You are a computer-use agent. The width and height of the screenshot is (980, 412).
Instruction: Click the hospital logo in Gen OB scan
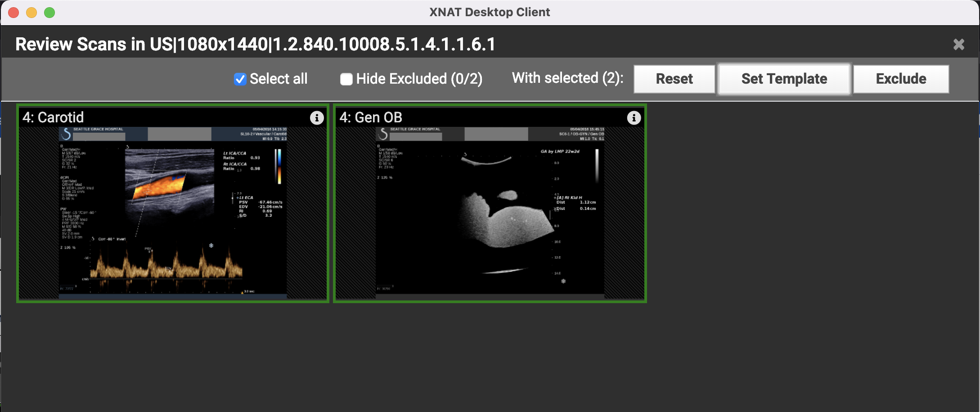click(x=383, y=134)
